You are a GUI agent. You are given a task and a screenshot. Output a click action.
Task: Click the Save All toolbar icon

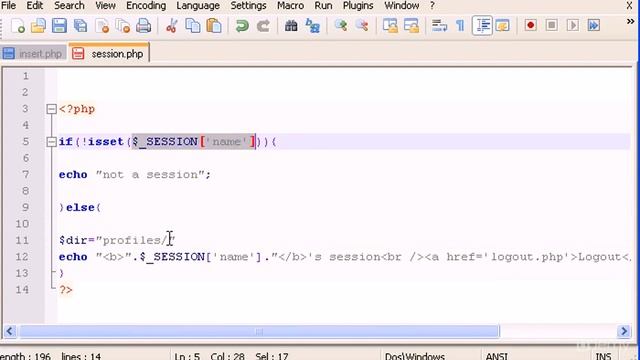tap(80, 26)
